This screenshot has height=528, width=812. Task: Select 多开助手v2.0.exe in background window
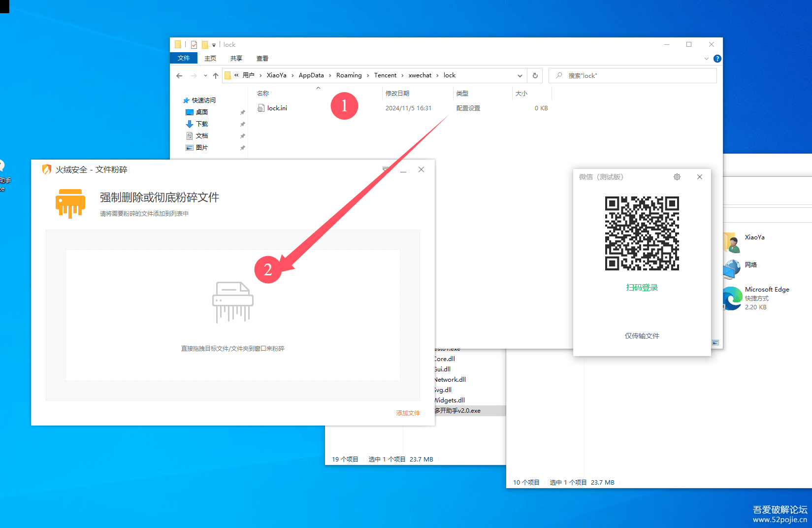[x=457, y=411]
